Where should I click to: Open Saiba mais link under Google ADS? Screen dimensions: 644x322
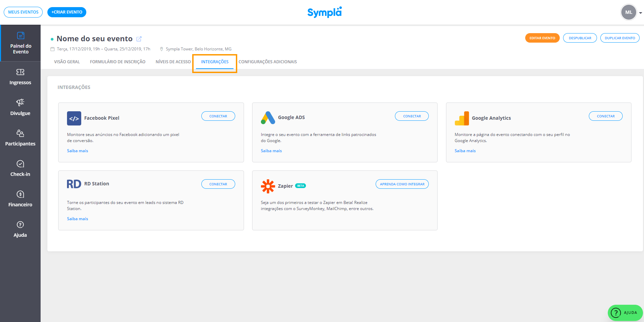click(271, 151)
